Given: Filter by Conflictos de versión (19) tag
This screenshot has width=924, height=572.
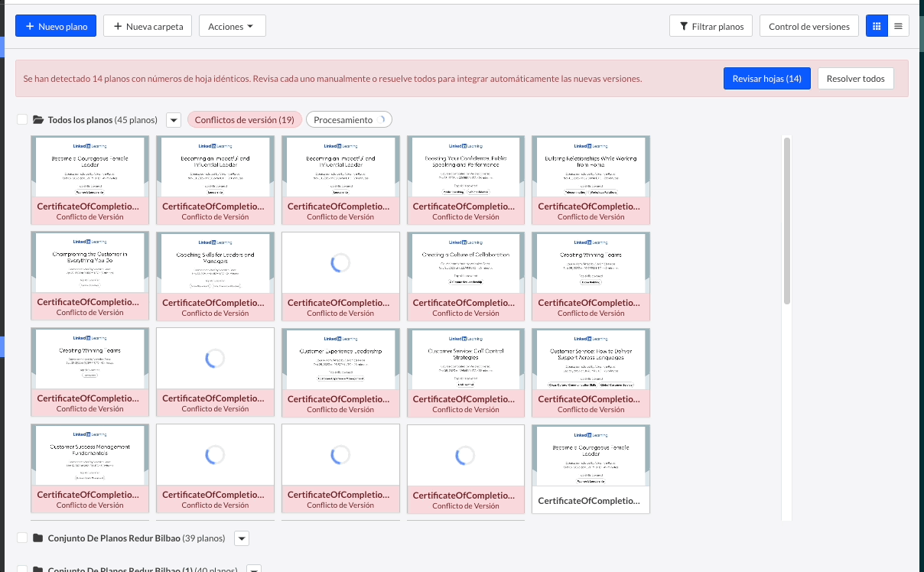Looking at the screenshot, I should click(244, 120).
